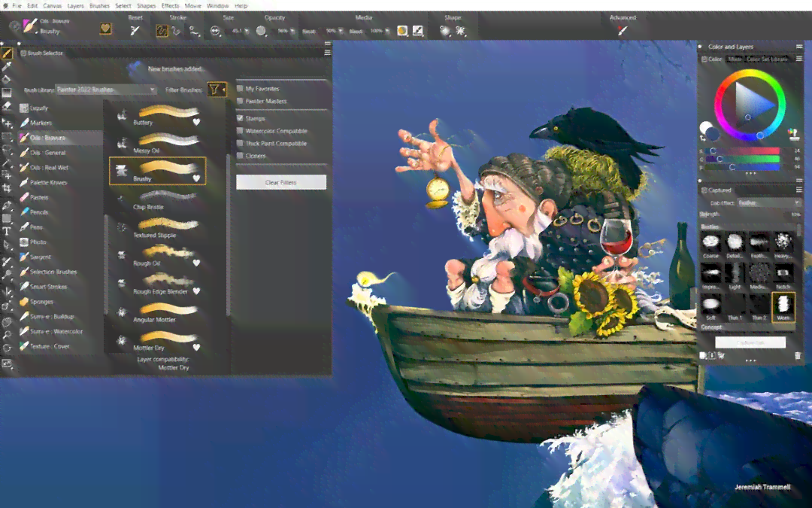This screenshot has width=812, height=508.
Task: Click the Capture Dab button
Action: pyautogui.click(x=750, y=342)
